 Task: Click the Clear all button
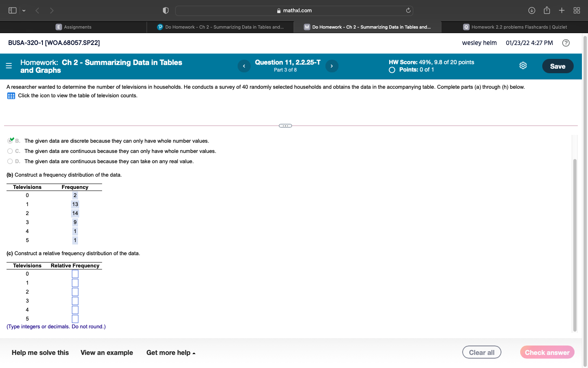482,352
